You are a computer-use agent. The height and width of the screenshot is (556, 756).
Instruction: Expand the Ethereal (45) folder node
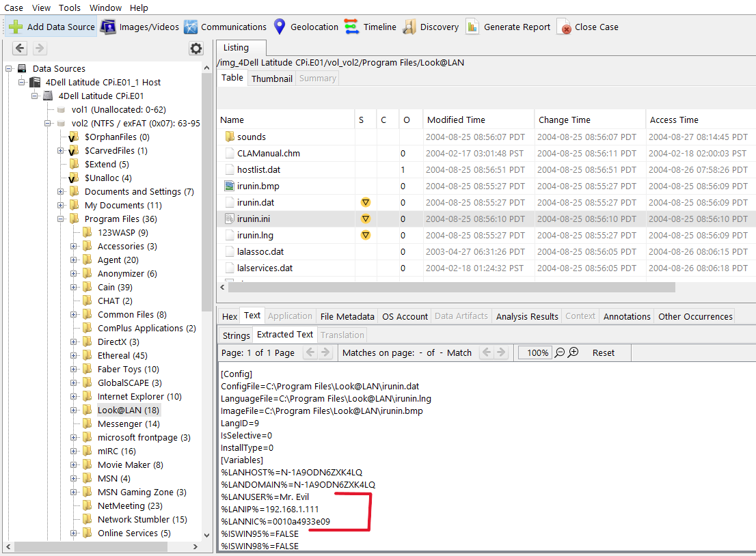(x=74, y=356)
